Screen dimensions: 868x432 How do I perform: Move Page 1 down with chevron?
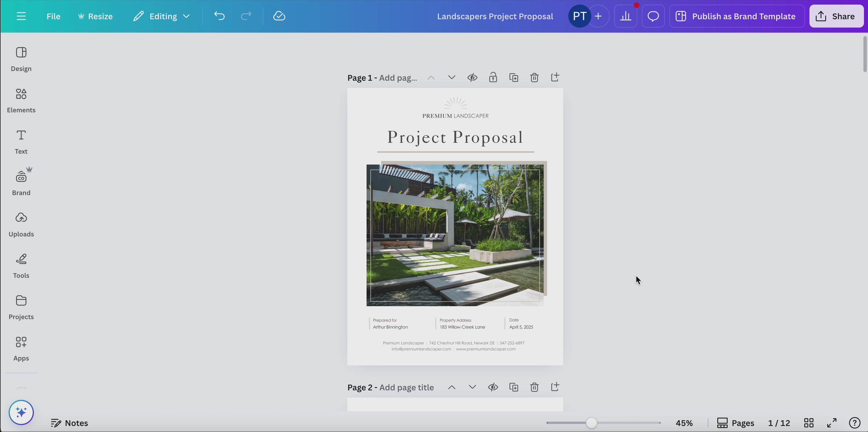coord(452,78)
